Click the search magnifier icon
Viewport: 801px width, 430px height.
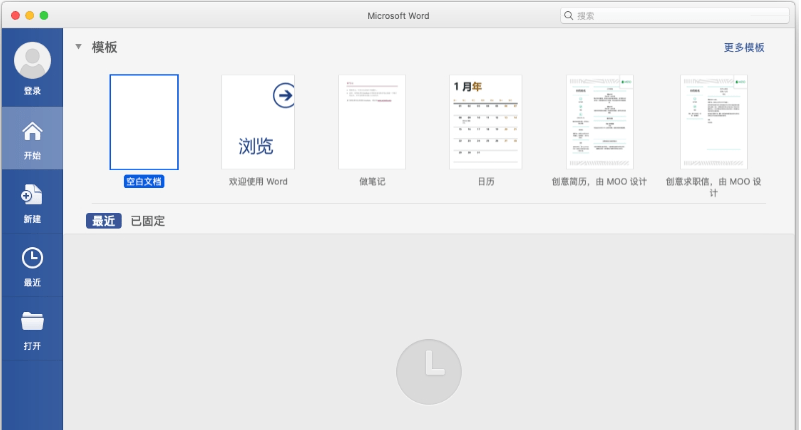[x=569, y=16]
